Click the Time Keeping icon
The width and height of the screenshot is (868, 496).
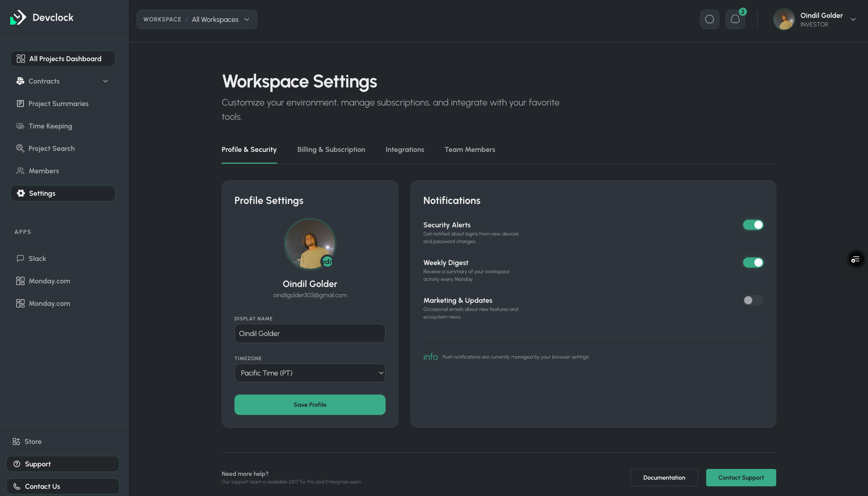20,126
